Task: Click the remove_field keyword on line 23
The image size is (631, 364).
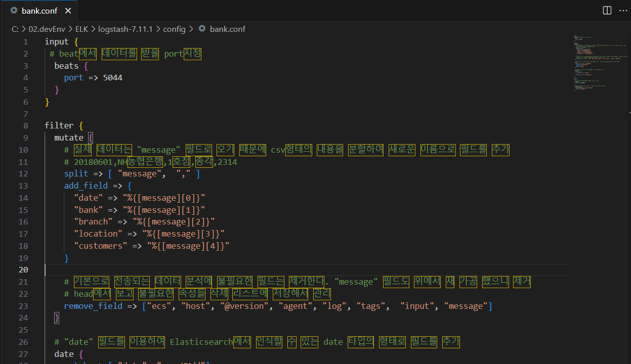Action: pos(93,306)
